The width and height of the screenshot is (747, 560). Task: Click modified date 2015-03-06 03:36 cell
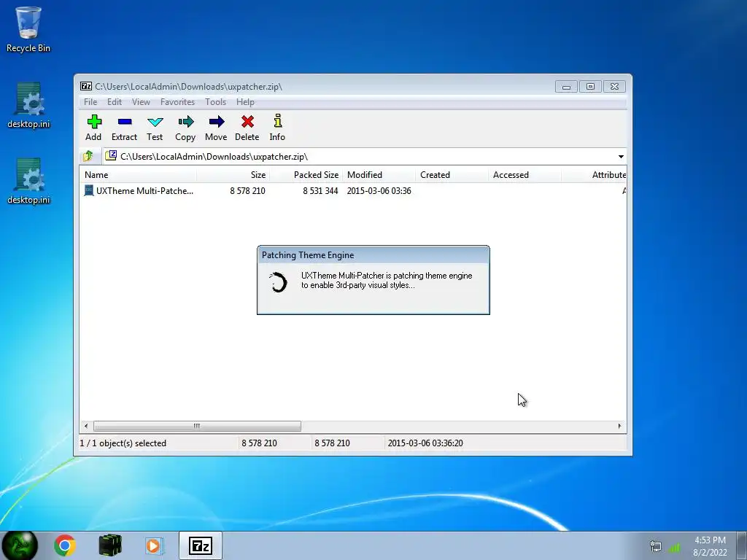(379, 191)
